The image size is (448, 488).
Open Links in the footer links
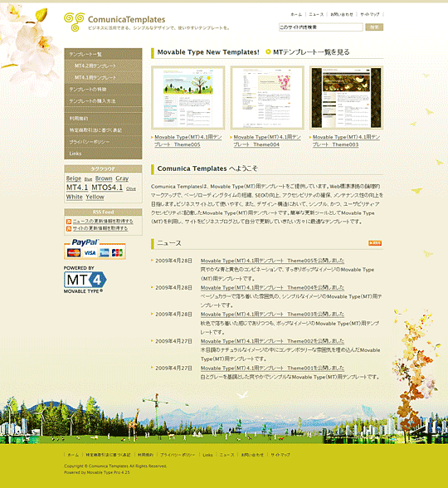click(207, 455)
